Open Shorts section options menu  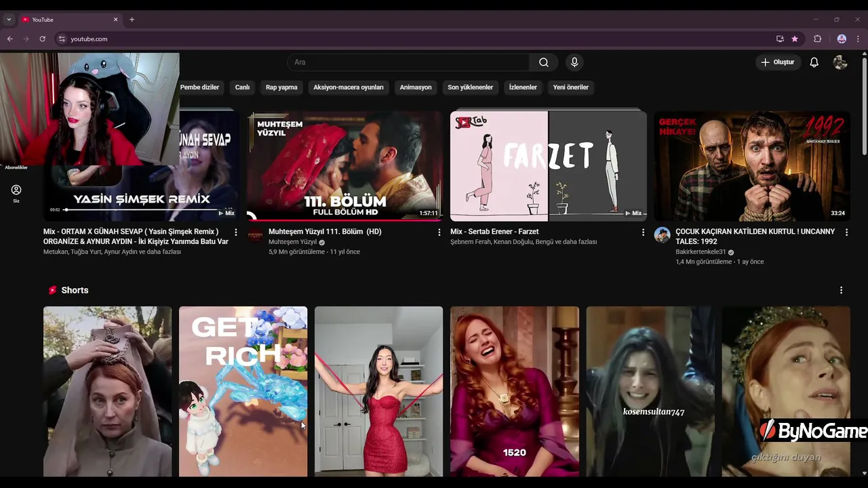[841, 290]
